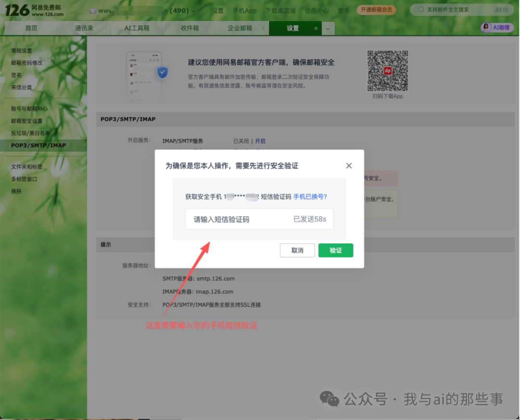Open 多标签窗口 in the sidebar
This screenshot has width=520, height=420.
point(24,179)
